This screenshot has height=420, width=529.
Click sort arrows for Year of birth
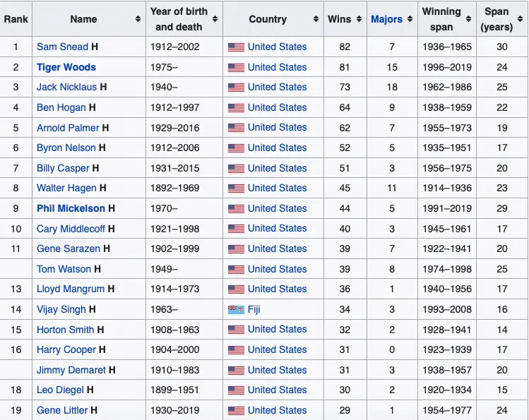pyautogui.click(x=215, y=20)
